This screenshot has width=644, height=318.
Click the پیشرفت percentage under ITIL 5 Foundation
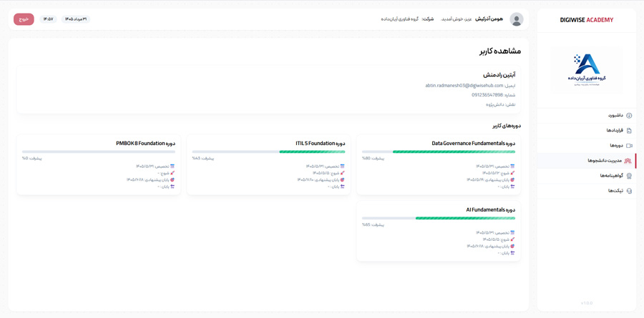[204, 158]
